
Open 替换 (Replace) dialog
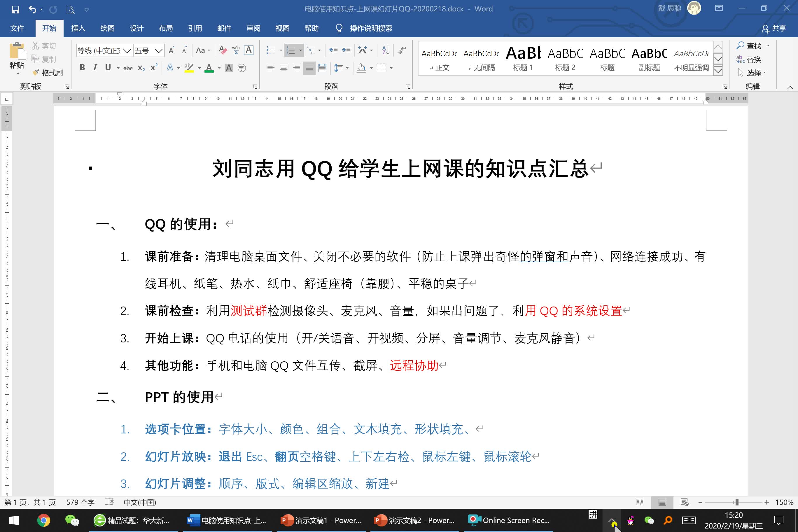(x=749, y=60)
